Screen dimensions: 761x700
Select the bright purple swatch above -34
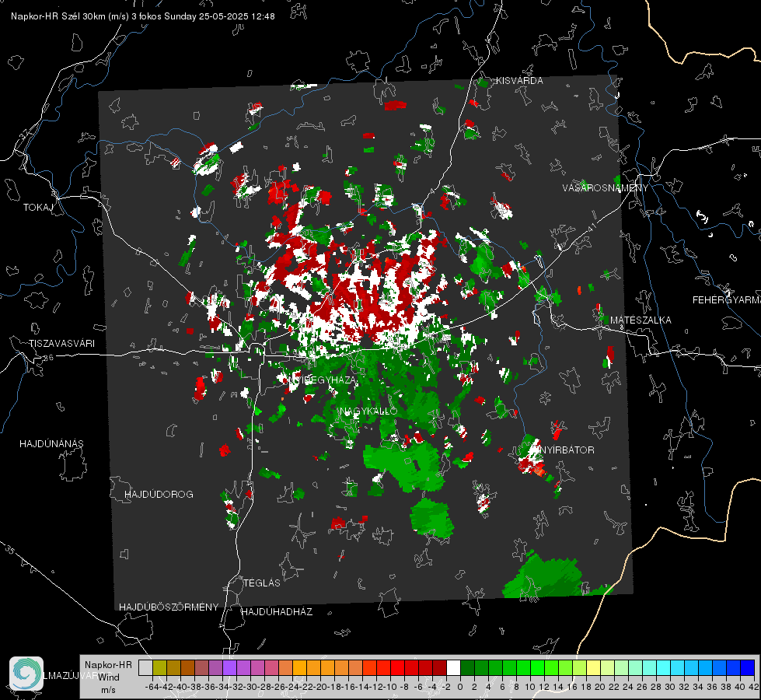coord(229,667)
